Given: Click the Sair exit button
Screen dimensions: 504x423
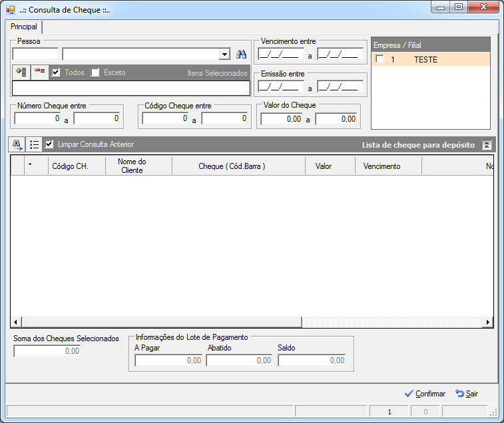Looking at the screenshot, I should click(x=467, y=394).
